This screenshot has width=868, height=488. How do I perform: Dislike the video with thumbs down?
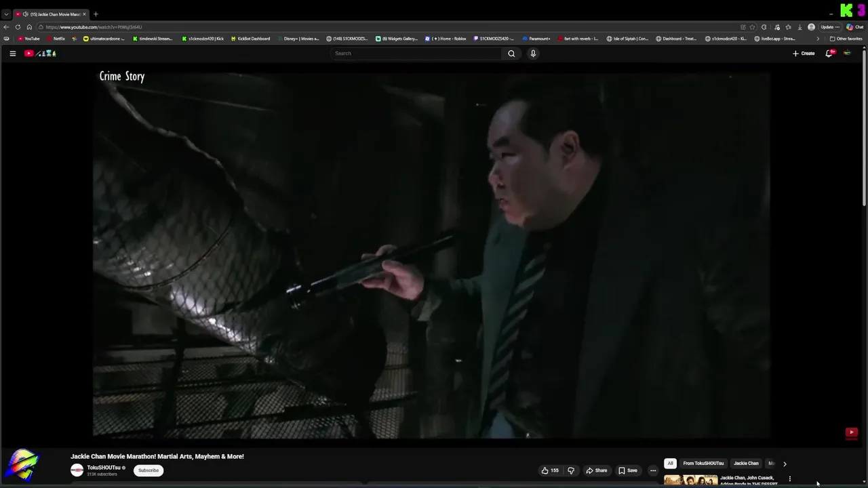(x=571, y=470)
